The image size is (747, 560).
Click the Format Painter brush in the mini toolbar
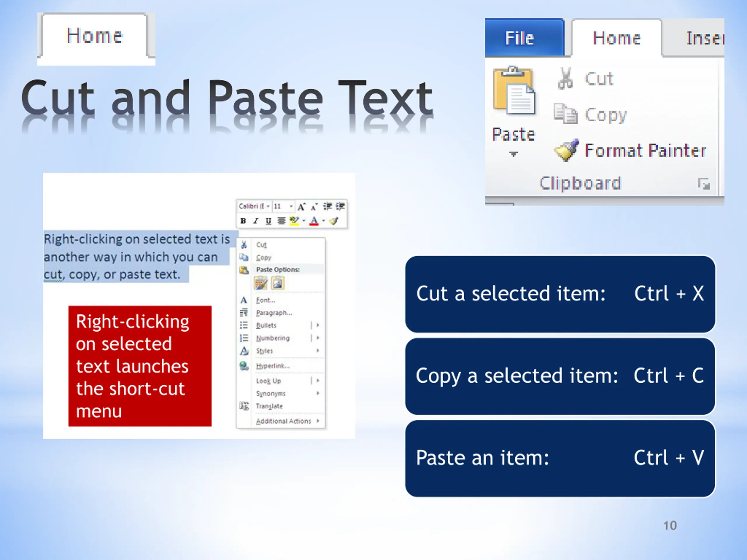click(334, 221)
